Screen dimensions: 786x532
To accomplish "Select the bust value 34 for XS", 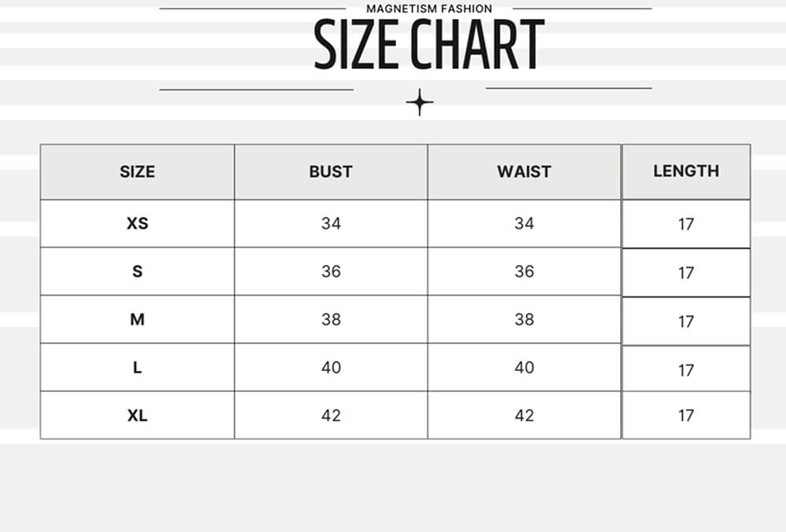I will tap(331, 223).
